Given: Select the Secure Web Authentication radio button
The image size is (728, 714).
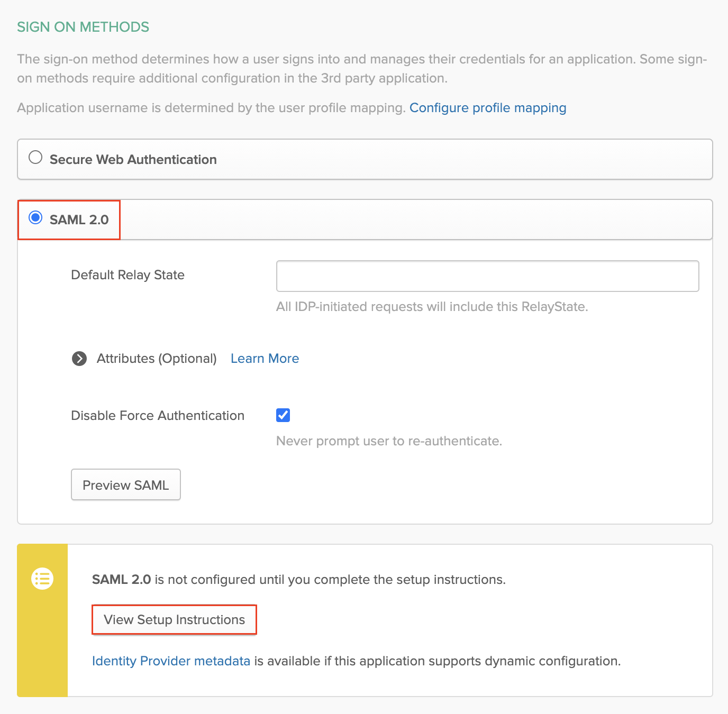Looking at the screenshot, I should [x=35, y=157].
